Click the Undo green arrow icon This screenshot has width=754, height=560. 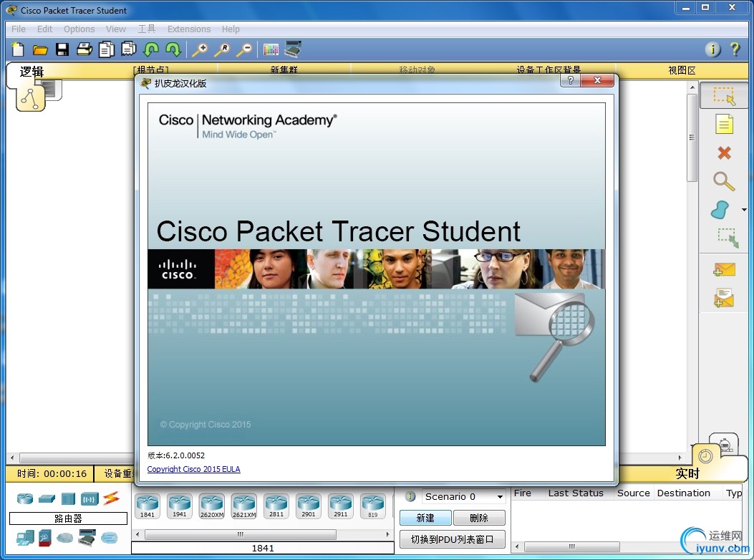tap(152, 49)
